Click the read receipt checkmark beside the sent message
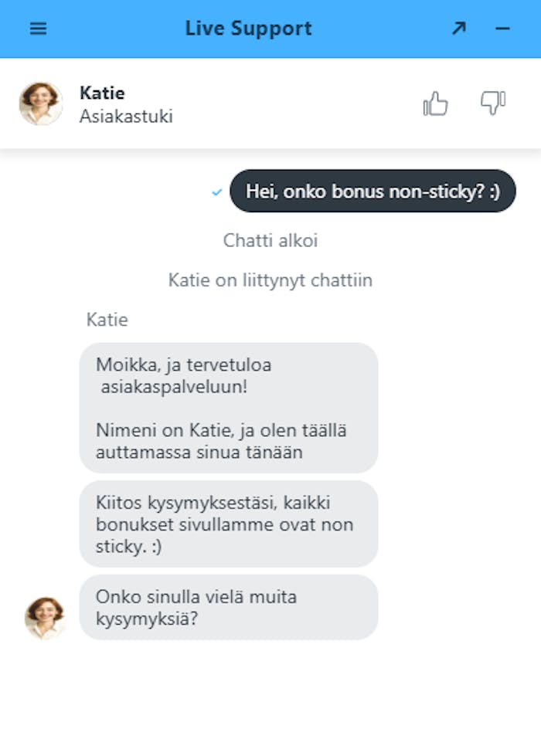 (x=217, y=192)
